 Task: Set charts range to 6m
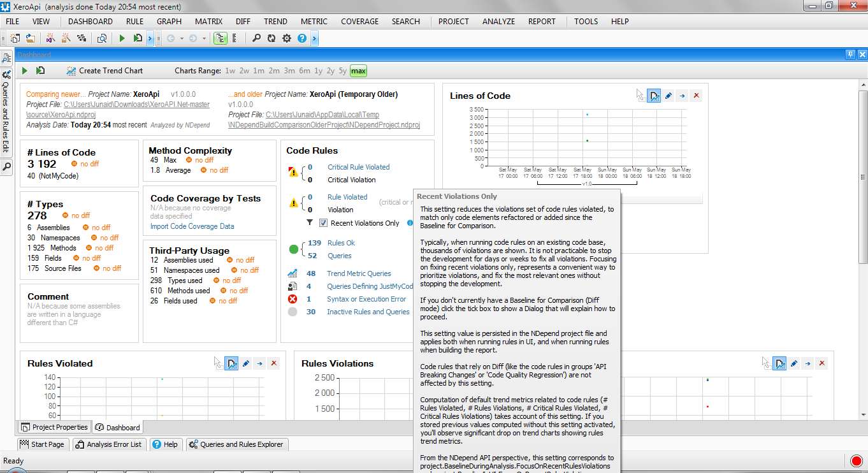click(x=305, y=71)
